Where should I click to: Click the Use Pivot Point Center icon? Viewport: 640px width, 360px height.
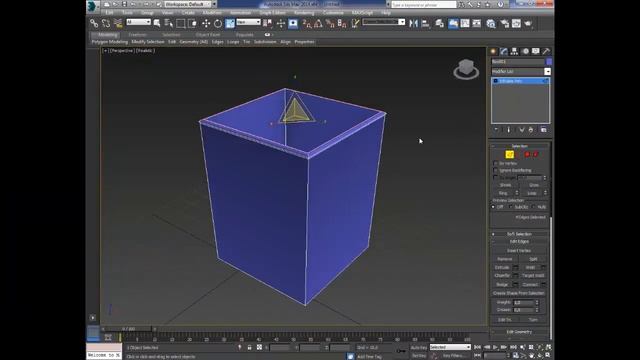pos(268,23)
